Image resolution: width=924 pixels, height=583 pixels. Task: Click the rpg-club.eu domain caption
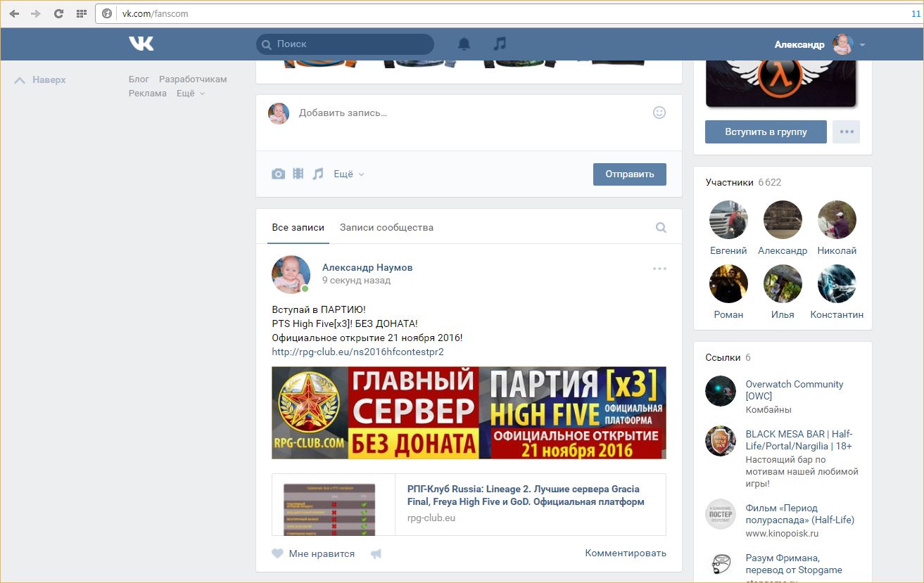click(x=431, y=518)
